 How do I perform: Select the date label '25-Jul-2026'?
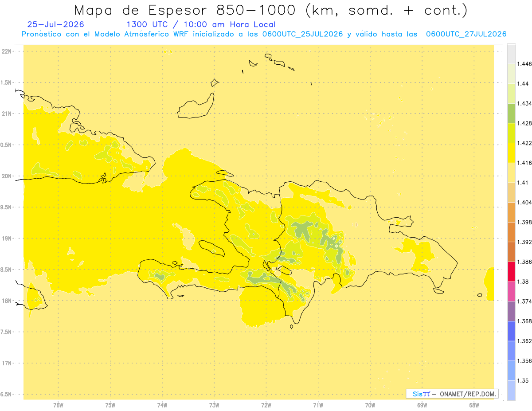55,25
